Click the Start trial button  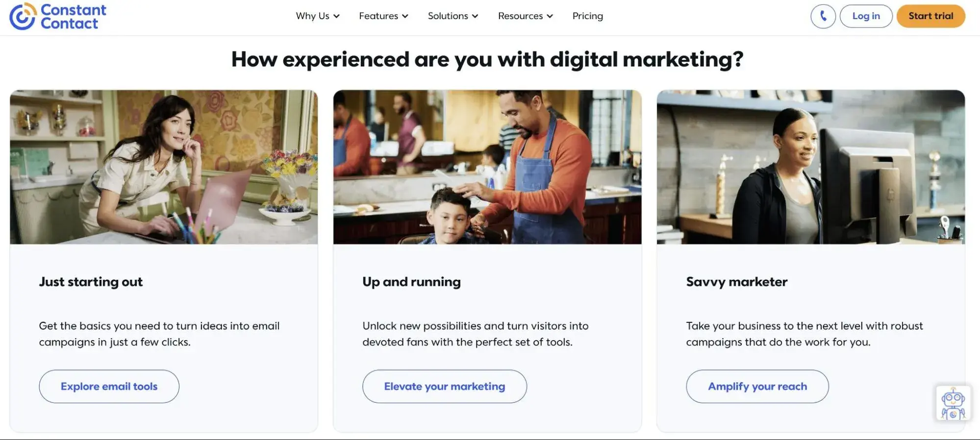pos(930,16)
